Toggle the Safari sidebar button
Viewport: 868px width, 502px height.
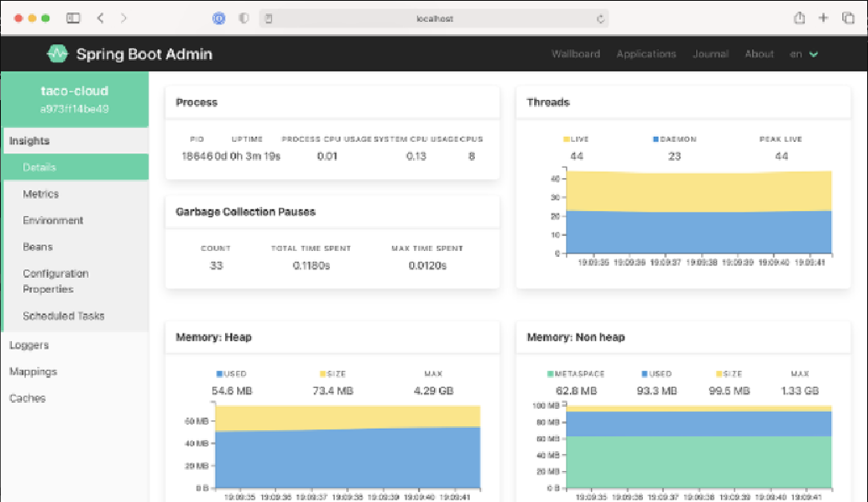73,18
